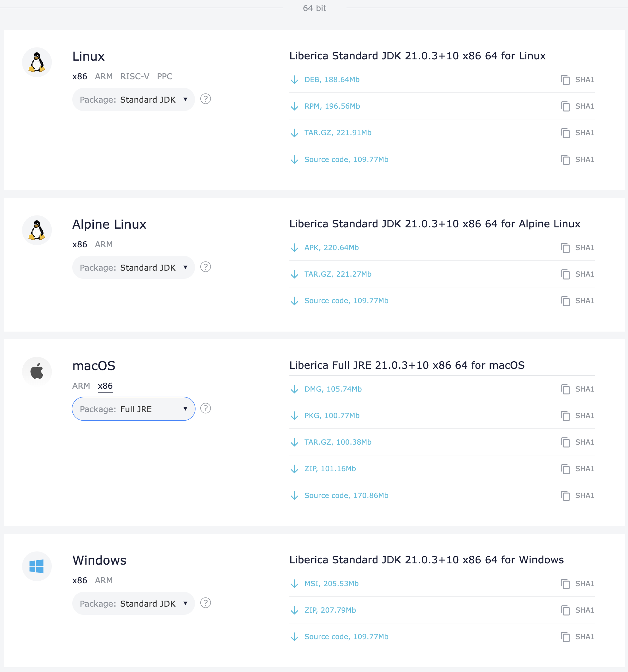
Task: Open help icon next to Linux package selector
Action: [205, 99]
